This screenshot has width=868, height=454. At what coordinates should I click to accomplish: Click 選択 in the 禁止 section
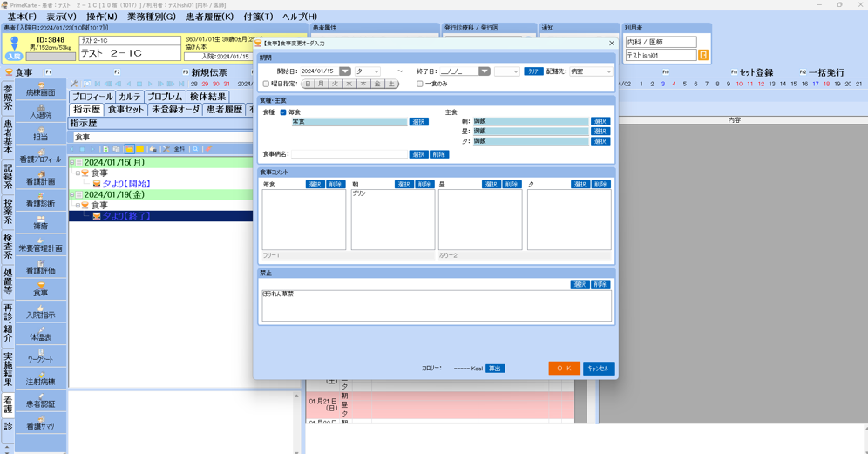(580, 285)
